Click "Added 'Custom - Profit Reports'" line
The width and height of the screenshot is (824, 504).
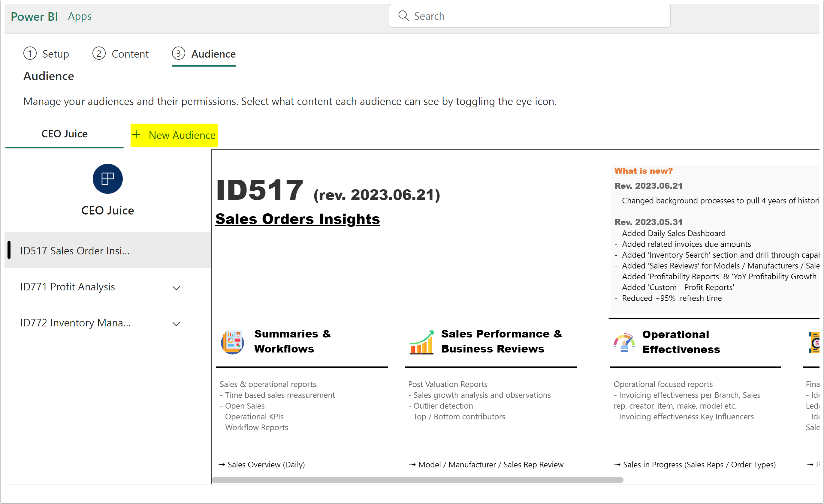[678, 287]
